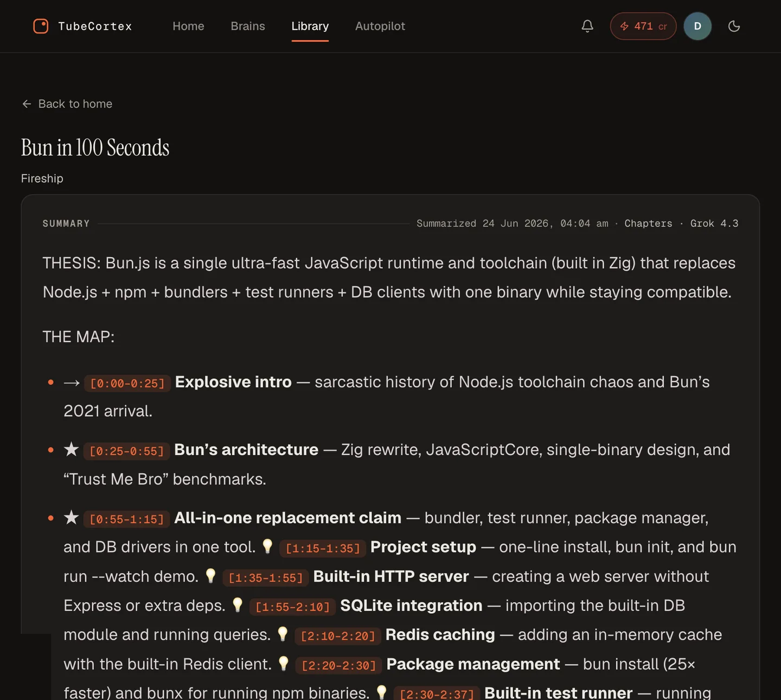Click the Redis caching chapter title
The image size is (781, 700).
tap(440, 635)
